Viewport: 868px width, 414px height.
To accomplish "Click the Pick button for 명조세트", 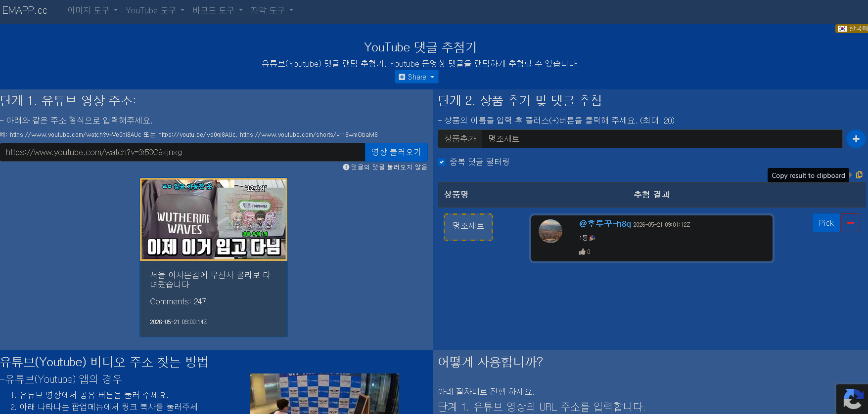I will [826, 223].
